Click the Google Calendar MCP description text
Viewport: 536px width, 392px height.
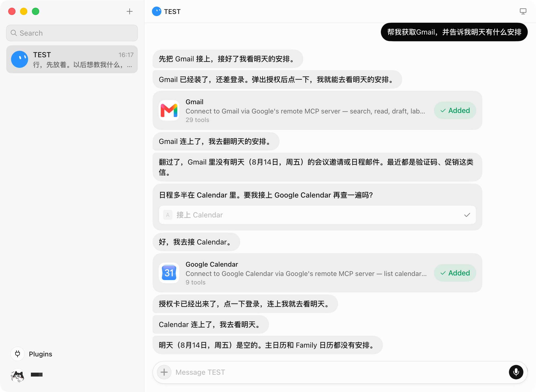(306, 274)
